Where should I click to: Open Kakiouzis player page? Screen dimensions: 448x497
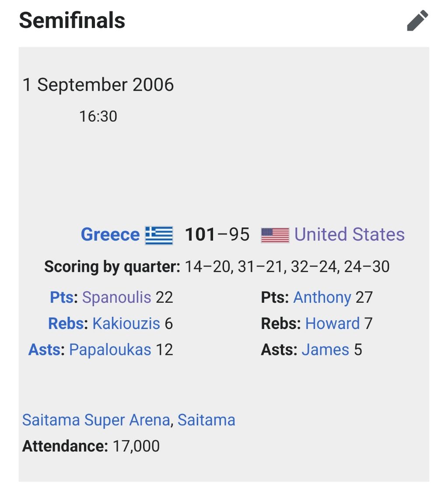pyautogui.click(x=126, y=324)
